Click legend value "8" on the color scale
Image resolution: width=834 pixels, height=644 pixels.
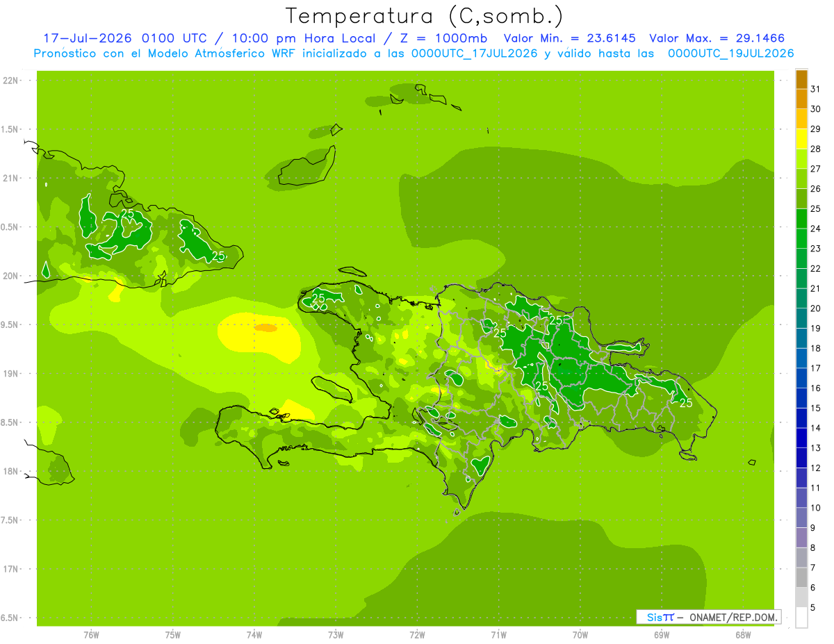point(813,548)
